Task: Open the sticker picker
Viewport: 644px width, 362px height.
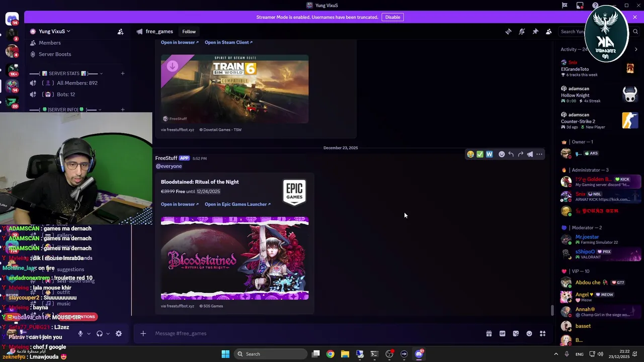Action: (516, 333)
